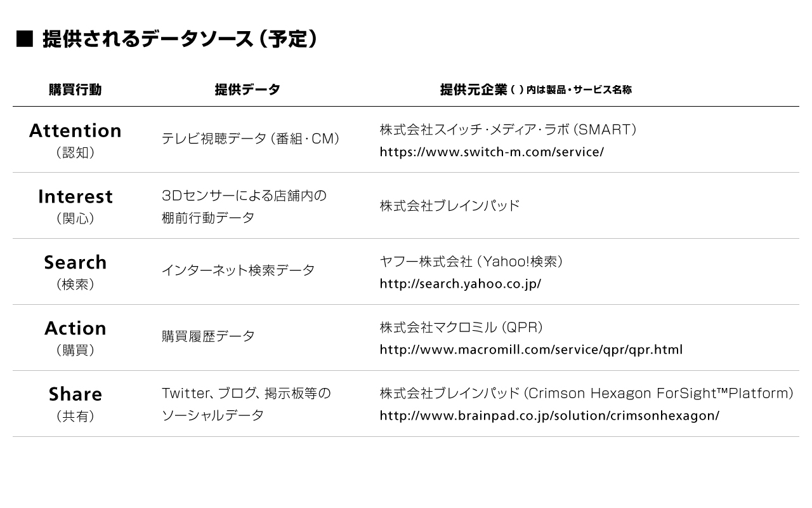Click the black square bullet beside title
Screen dimensions: 812x508
click(24, 39)
